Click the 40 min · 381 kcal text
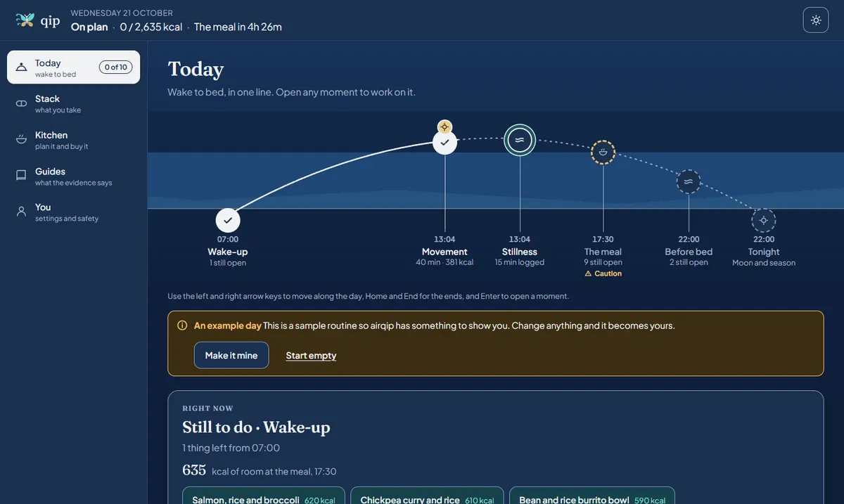 (445, 262)
